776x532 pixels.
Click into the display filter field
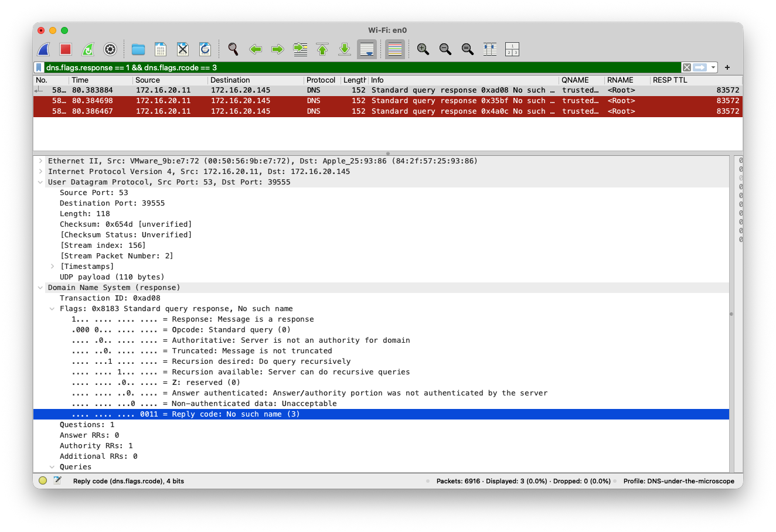[362, 67]
